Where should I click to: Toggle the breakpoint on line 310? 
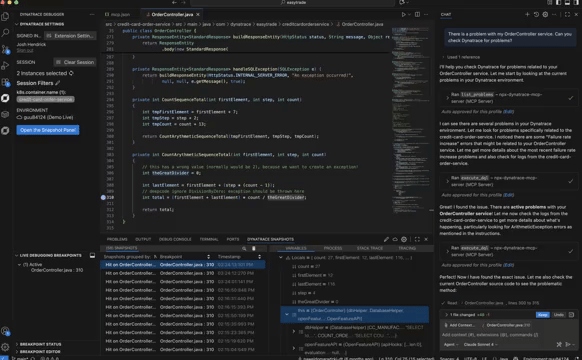pos(103,197)
